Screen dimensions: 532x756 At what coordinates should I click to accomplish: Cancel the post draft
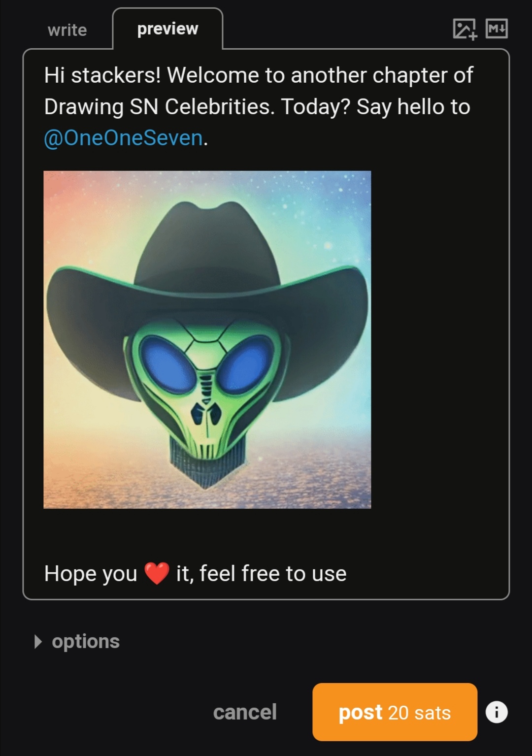coord(245,712)
